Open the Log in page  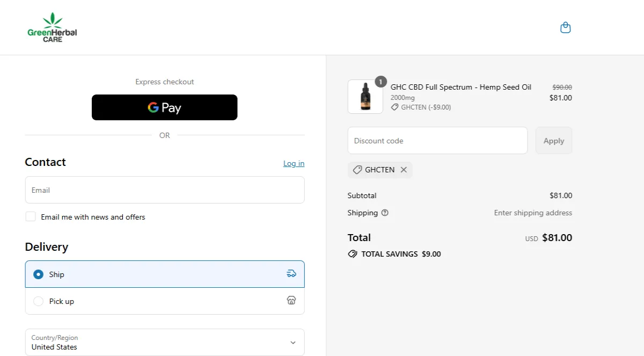click(294, 163)
